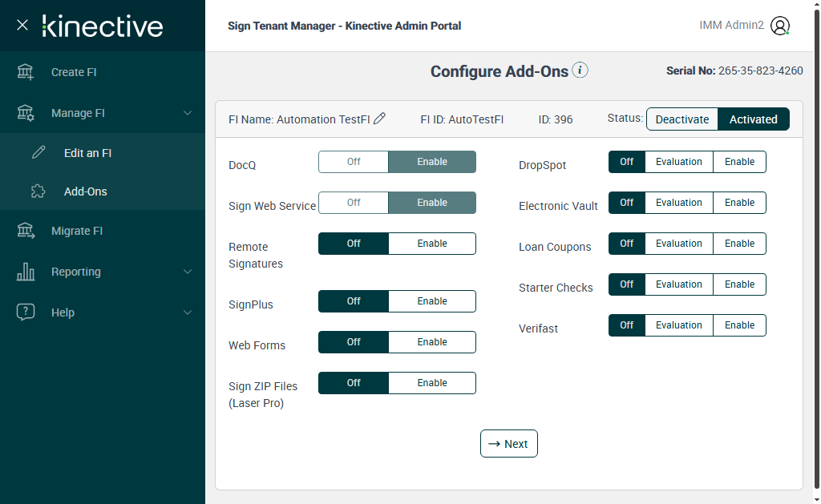Click the Add-Ons puzzle piece icon

click(38, 192)
